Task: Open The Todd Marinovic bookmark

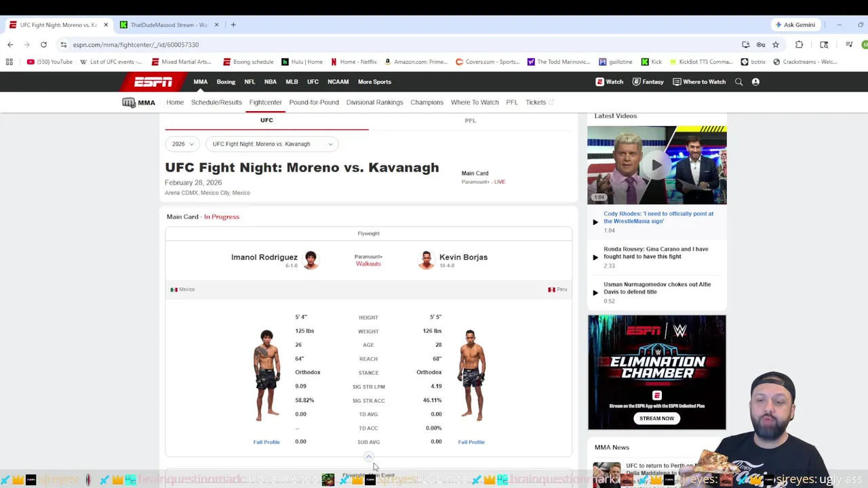Action: (x=559, y=62)
